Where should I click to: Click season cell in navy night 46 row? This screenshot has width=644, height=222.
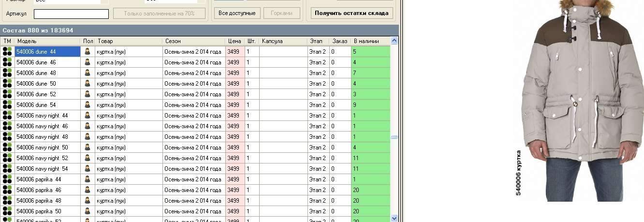pyautogui.click(x=193, y=126)
